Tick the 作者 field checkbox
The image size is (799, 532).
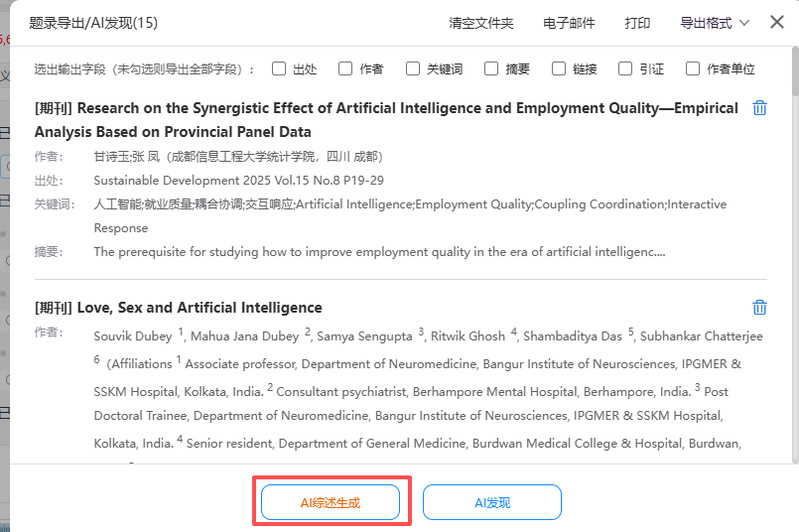tap(345, 69)
